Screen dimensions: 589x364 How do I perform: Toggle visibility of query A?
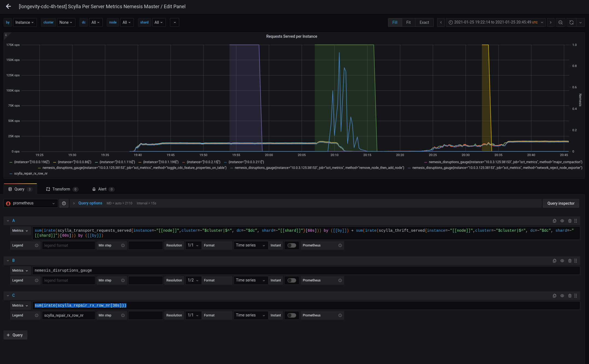coord(562,221)
